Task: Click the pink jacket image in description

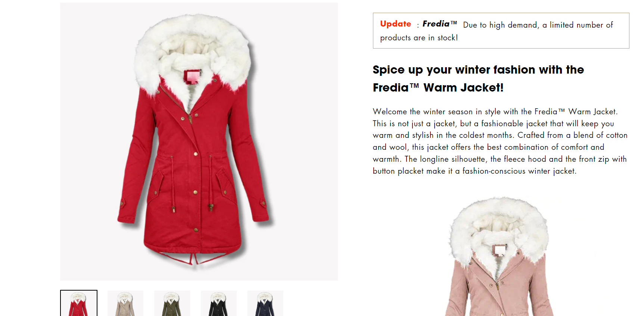Action: tap(500, 256)
